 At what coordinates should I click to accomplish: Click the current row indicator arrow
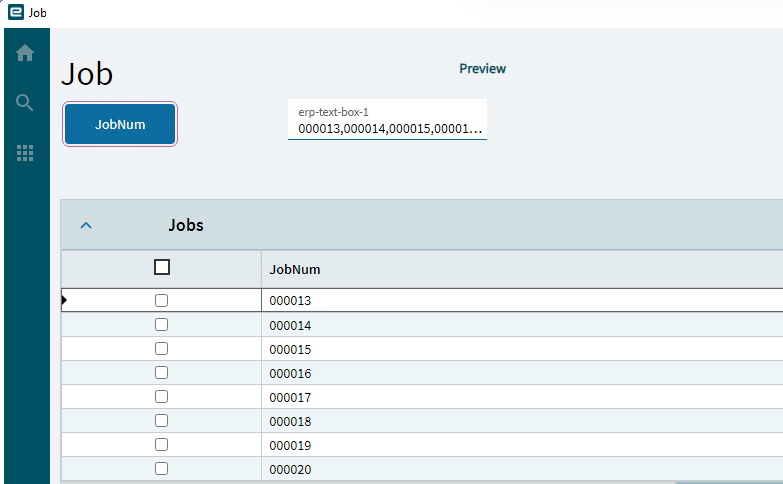click(x=65, y=300)
